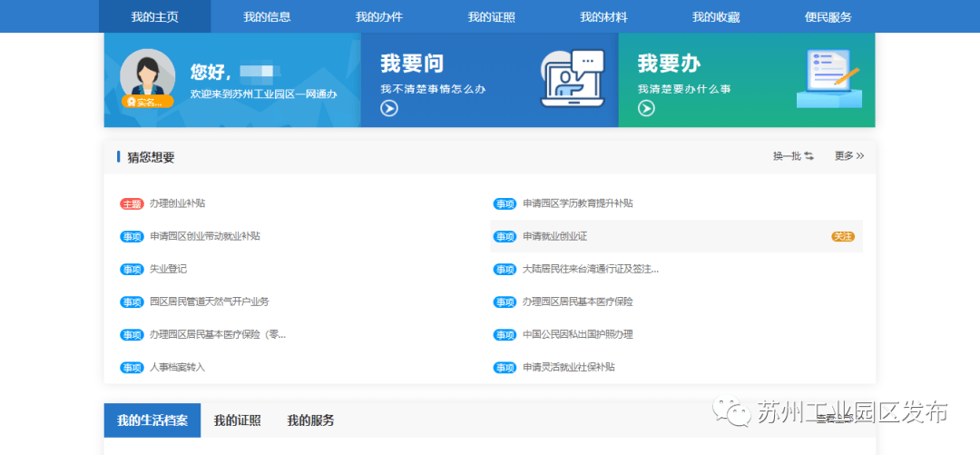The height and width of the screenshot is (455, 980).
Task: Open the 我要办 banner heading
Action: point(669,64)
